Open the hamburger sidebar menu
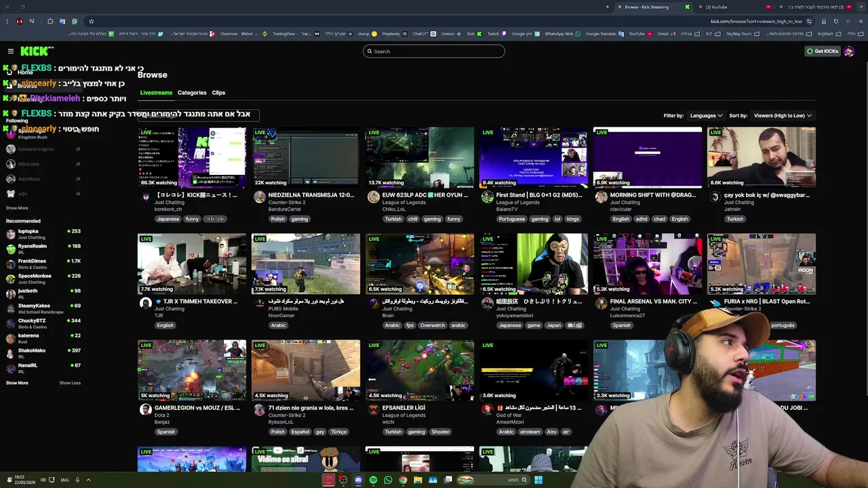The image size is (868, 488). pos(11,52)
